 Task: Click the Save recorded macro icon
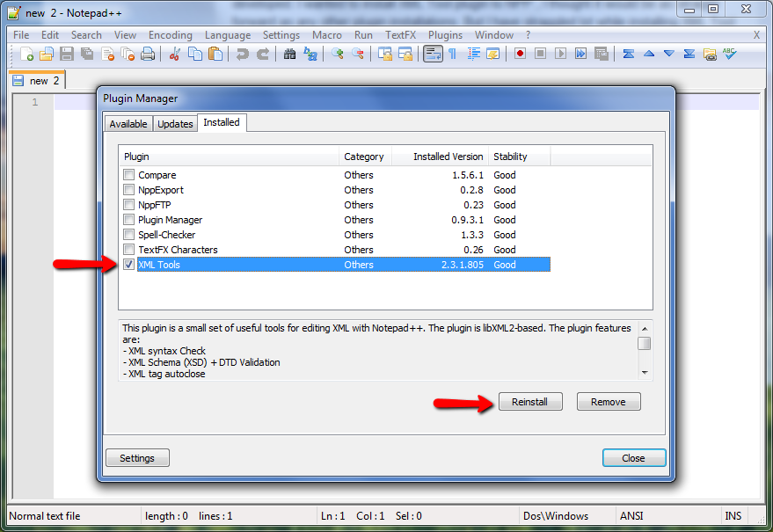(601, 54)
